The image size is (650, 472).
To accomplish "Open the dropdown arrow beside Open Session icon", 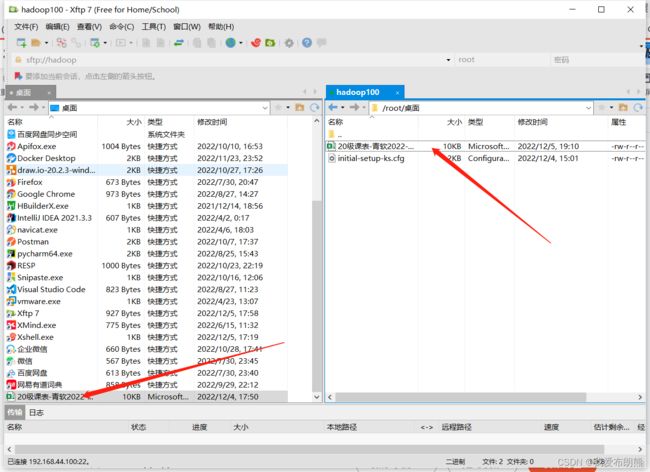I will [x=46, y=43].
